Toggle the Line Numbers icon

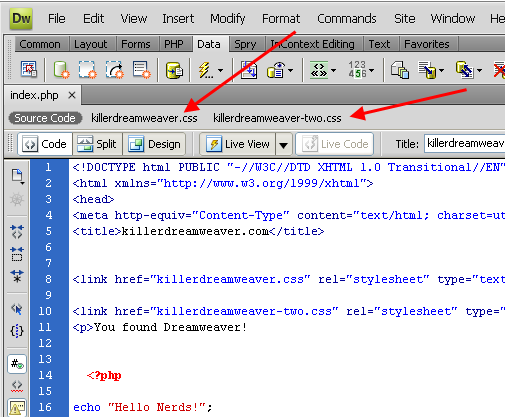[17, 363]
